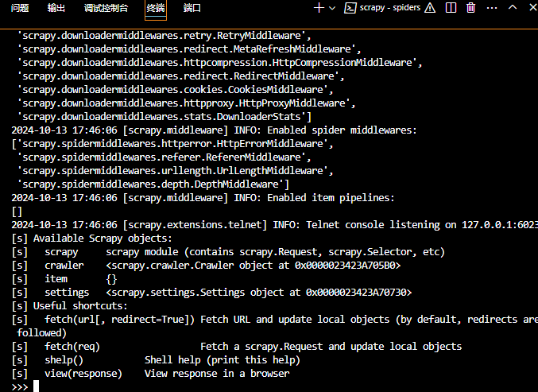The height and width of the screenshot is (392, 538).
Task: Open the 调试控制台 tab
Action: [106, 8]
